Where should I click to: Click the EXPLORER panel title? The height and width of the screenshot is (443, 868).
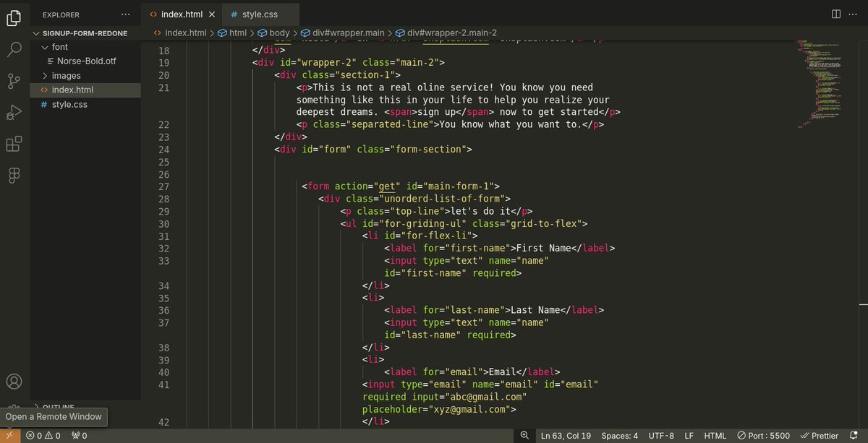point(61,14)
